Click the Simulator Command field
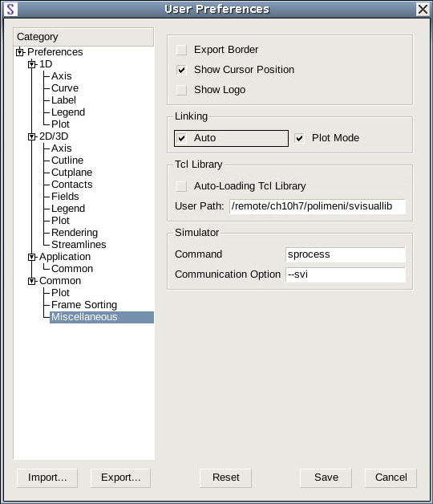This screenshot has height=504, width=433. click(346, 254)
